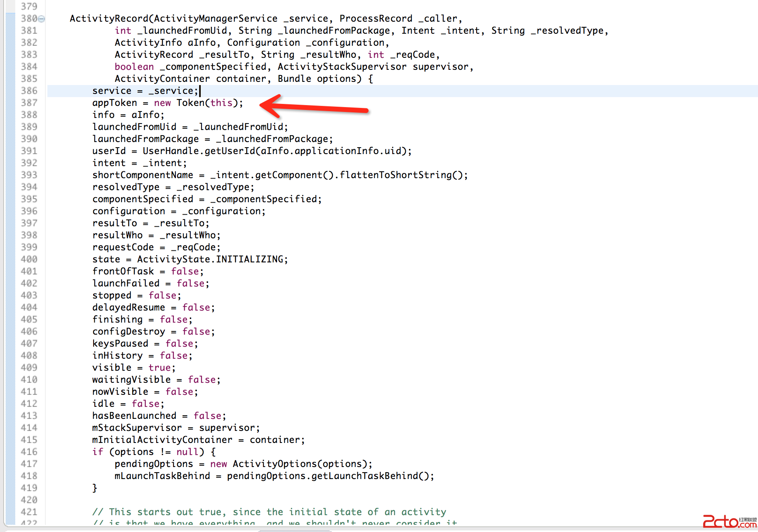Click 'String _resolvedType' parameter on line 381

(x=547, y=30)
